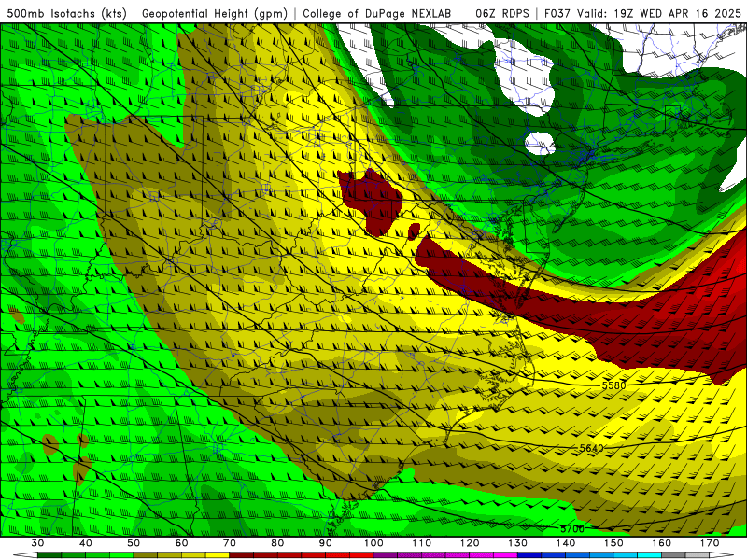Click the 100 value on the legend scale

pyautogui.click(x=373, y=543)
